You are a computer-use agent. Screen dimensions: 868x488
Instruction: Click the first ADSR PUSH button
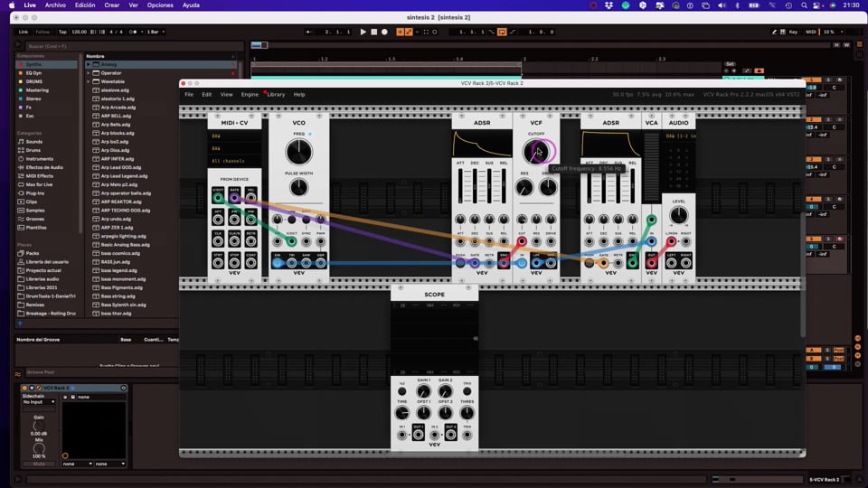460,263
